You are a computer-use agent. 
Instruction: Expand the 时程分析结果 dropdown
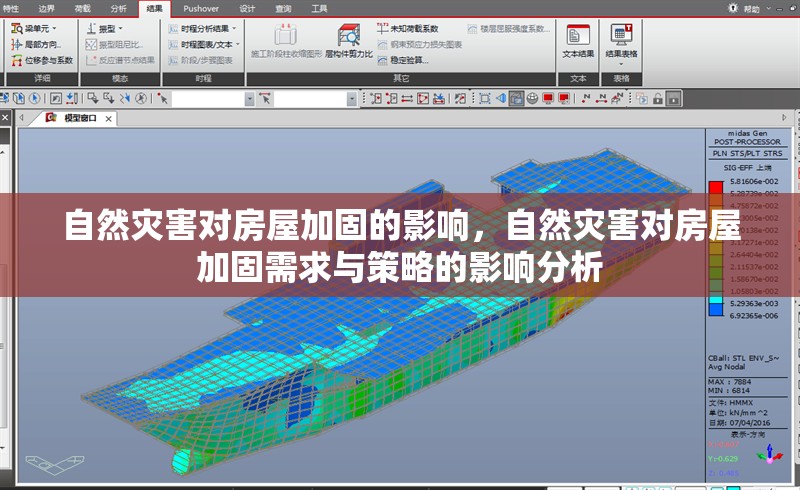tap(234, 29)
